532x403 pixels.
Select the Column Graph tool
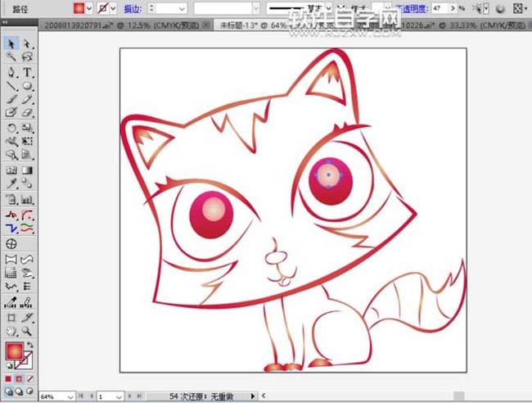[x=27, y=199]
